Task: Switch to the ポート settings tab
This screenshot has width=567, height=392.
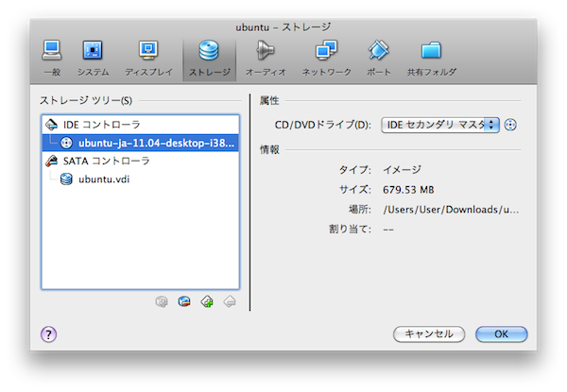Action: point(379,59)
